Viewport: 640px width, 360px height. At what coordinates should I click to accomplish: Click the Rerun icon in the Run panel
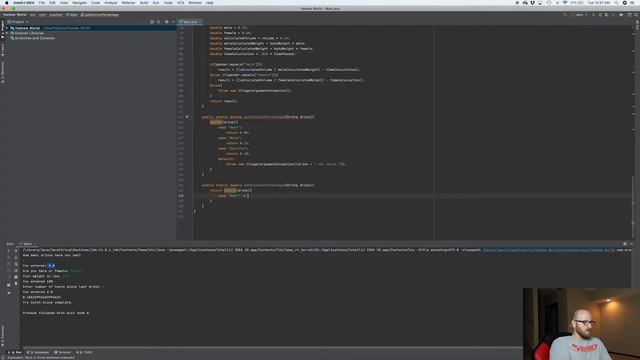click(9, 251)
